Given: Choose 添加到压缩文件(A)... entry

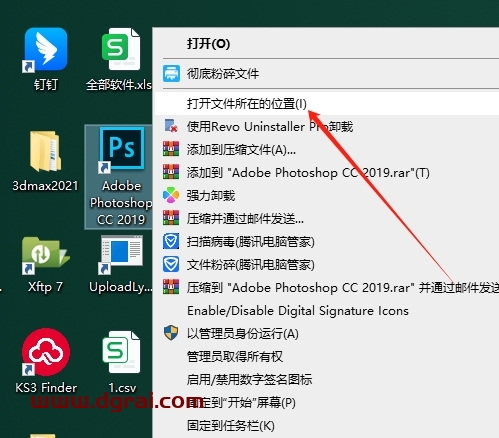Looking at the screenshot, I should pos(241,150).
